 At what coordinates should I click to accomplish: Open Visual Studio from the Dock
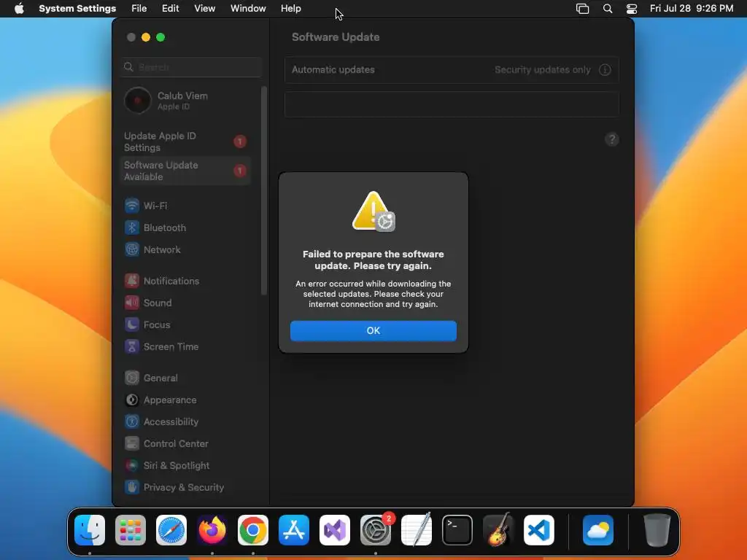point(335,530)
